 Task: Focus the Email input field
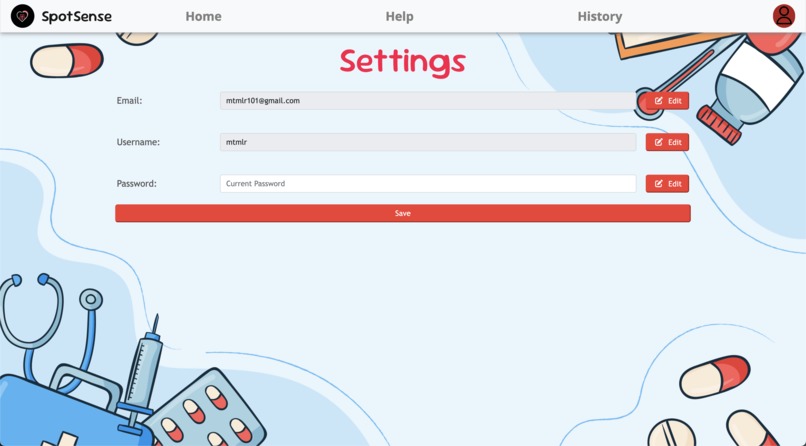(428, 101)
